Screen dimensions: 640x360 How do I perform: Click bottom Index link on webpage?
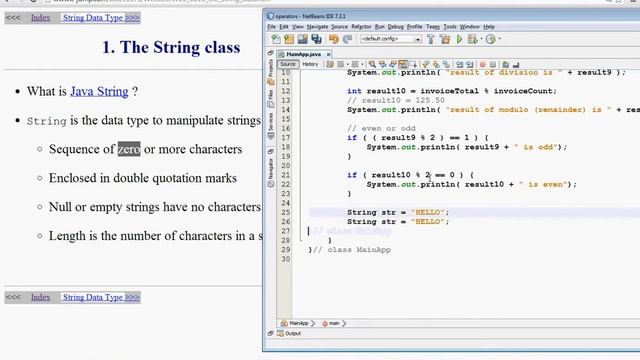(41, 297)
